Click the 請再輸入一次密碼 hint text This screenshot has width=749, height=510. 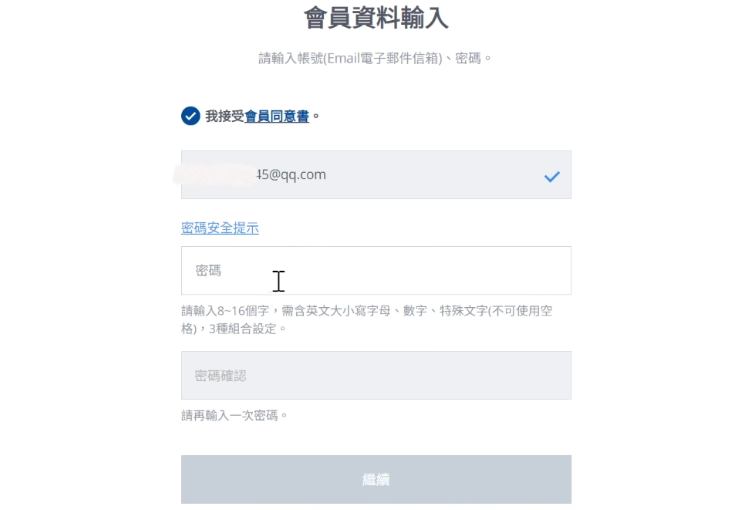click(234, 414)
